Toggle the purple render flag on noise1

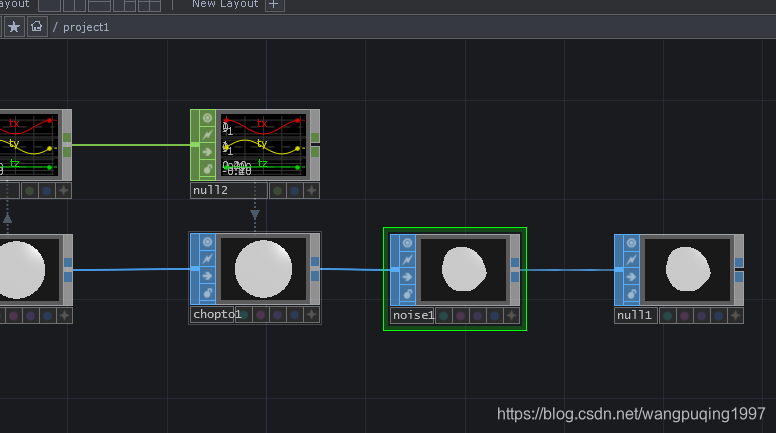point(478,315)
